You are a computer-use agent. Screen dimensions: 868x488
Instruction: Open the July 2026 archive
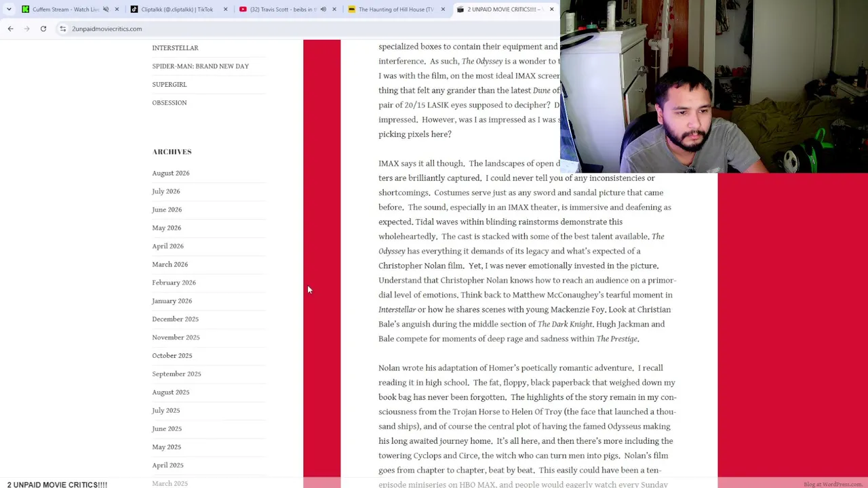pos(165,192)
